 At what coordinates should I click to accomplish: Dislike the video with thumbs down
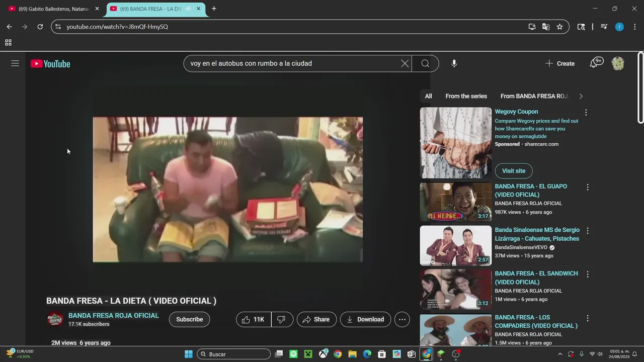(x=282, y=319)
